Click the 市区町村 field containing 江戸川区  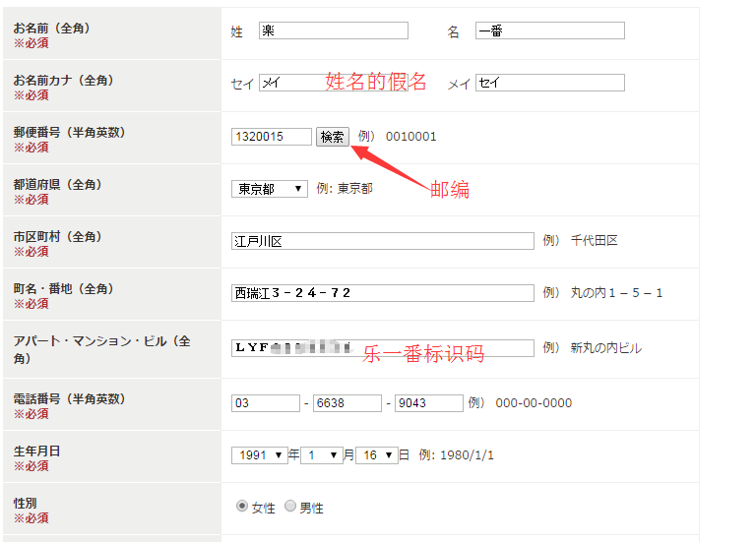383,241
